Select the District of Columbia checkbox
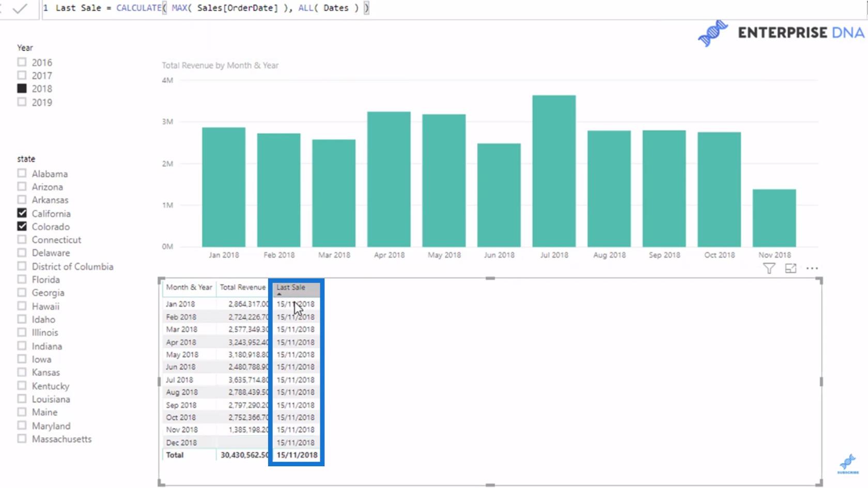 pos(22,266)
